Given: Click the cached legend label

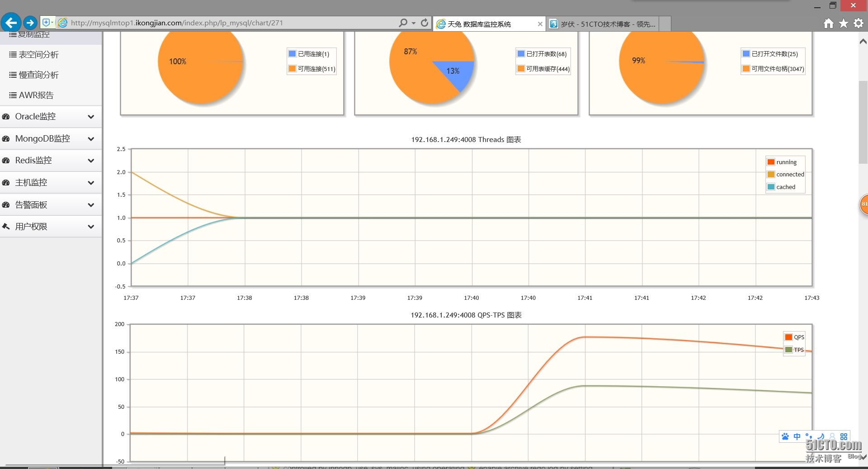Looking at the screenshot, I should (x=786, y=187).
